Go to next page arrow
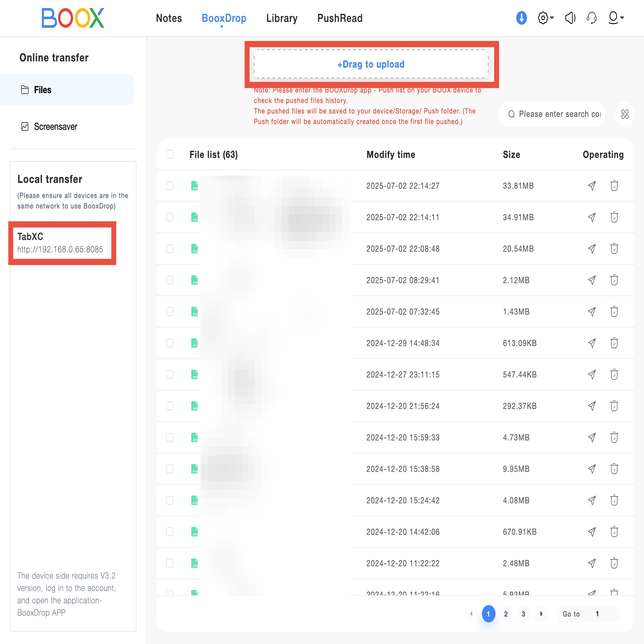This screenshot has height=644, width=644. pos(541,614)
